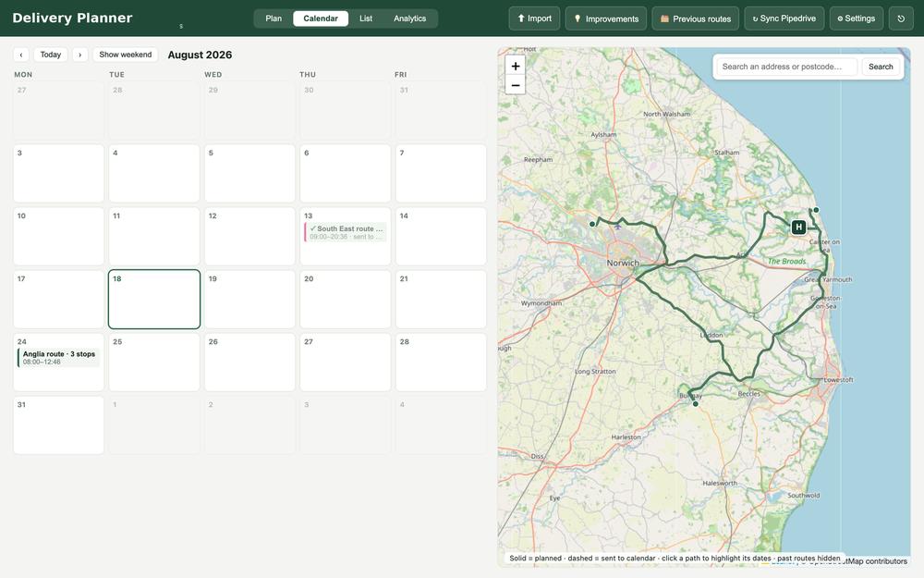This screenshot has width=924, height=578.
Task: Click the Import button
Action: click(x=534, y=18)
